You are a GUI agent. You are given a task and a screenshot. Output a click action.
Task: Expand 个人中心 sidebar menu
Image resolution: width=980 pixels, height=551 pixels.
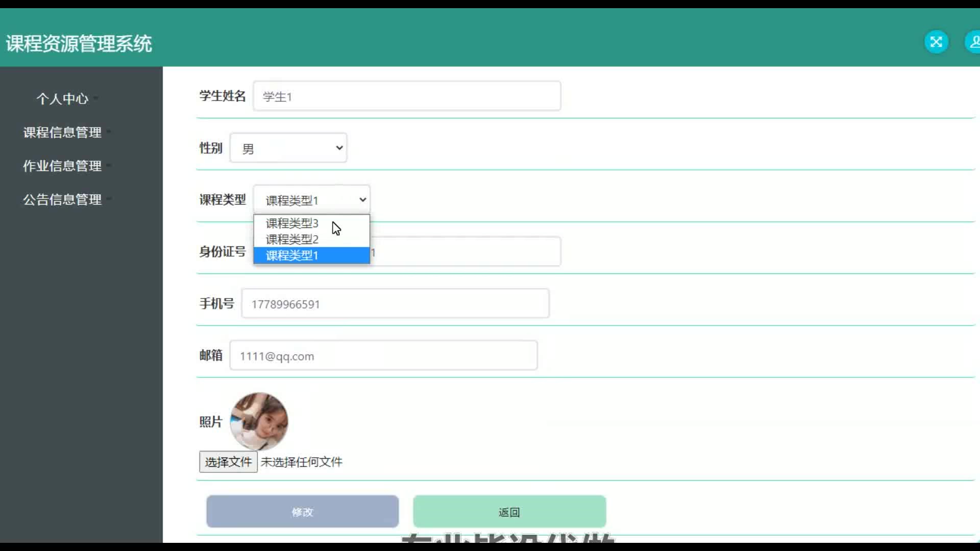[x=63, y=98]
